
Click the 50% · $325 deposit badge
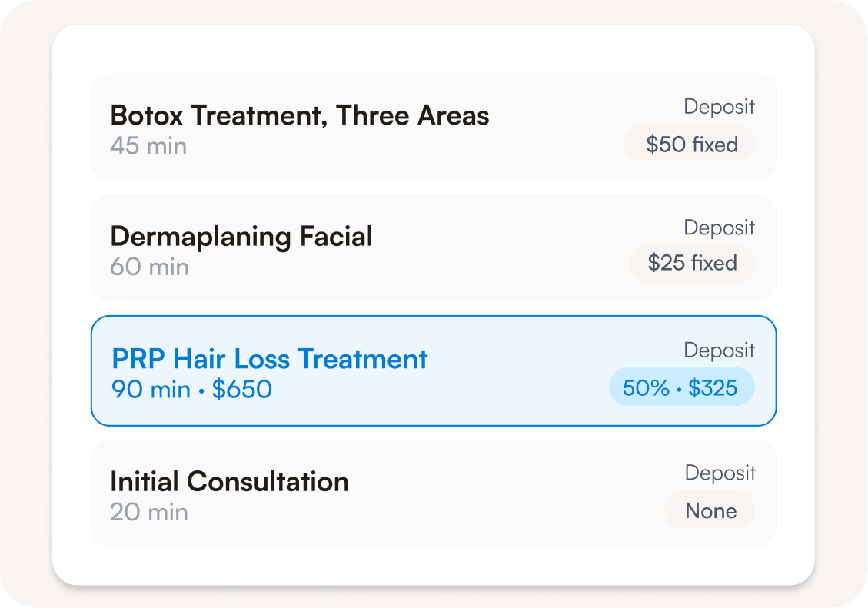[681, 387]
